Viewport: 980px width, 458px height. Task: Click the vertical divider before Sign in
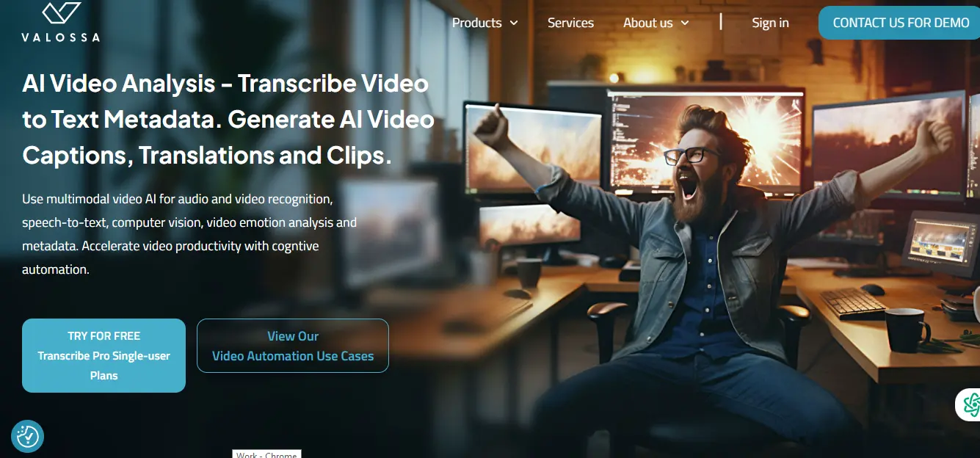721,22
